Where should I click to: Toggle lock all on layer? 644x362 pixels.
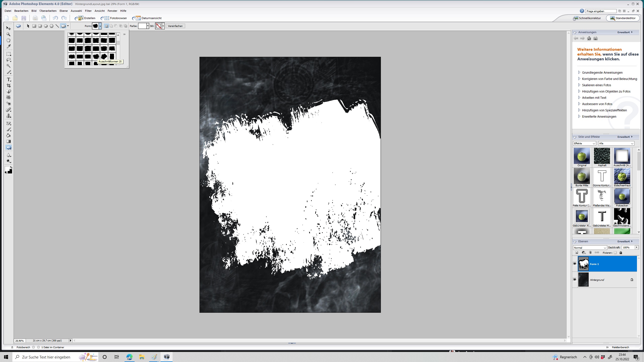click(x=621, y=253)
